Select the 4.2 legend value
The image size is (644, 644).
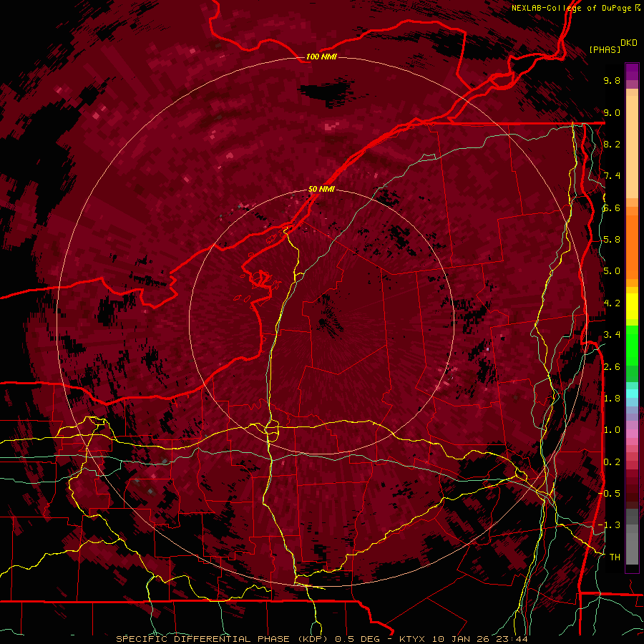tap(612, 303)
